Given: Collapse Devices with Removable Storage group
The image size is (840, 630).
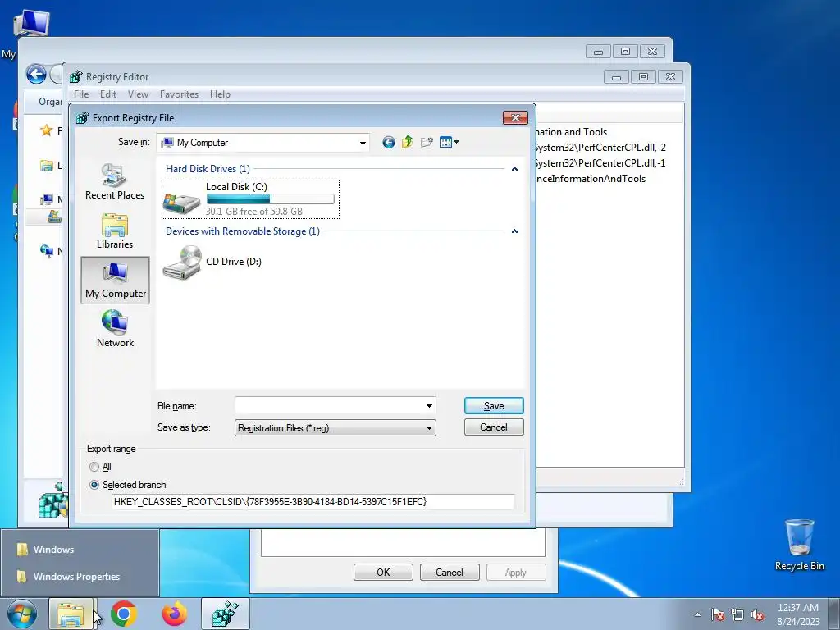Looking at the screenshot, I should 514,231.
